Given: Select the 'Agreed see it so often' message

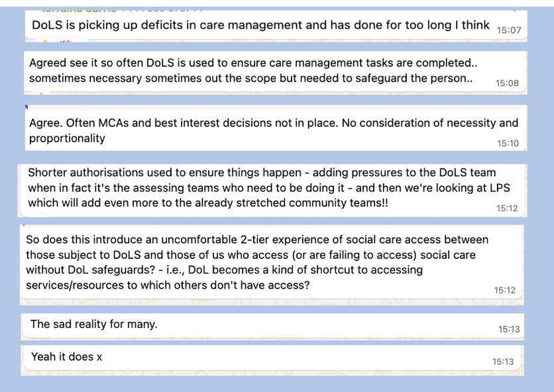Looking at the screenshot, I should tap(253, 70).
